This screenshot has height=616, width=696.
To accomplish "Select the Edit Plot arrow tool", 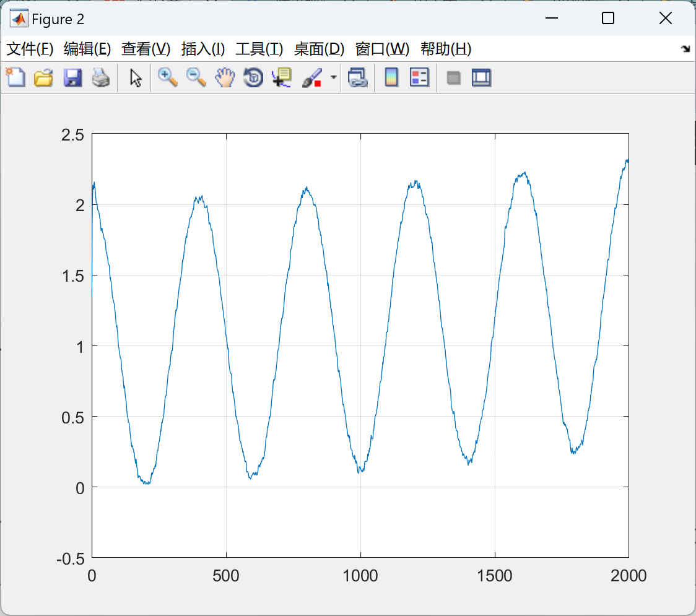I will coord(136,78).
